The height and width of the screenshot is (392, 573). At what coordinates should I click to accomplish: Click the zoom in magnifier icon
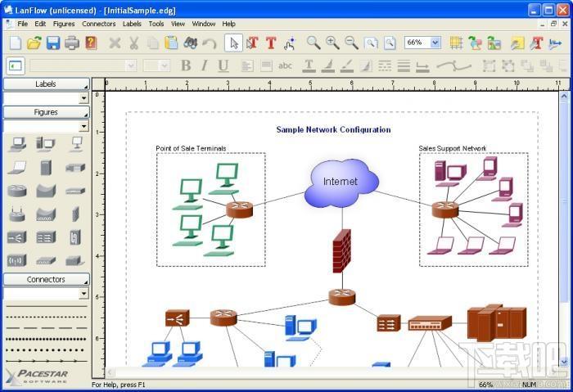[332, 43]
